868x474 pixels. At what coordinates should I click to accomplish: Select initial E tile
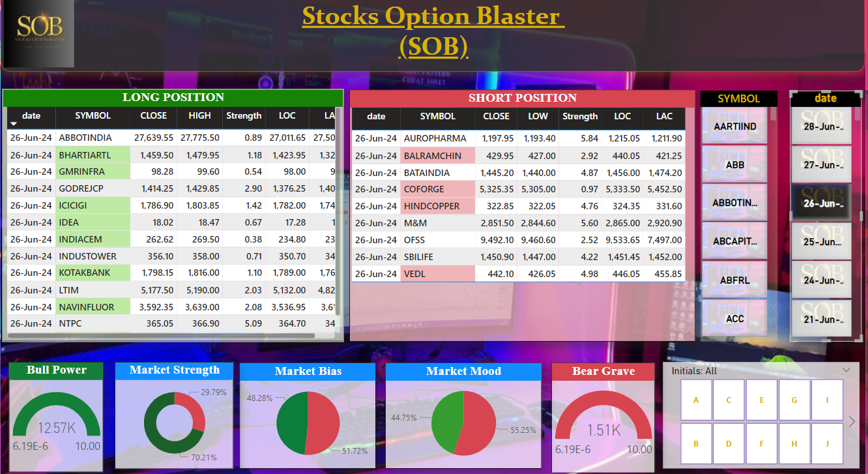pos(762,400)
